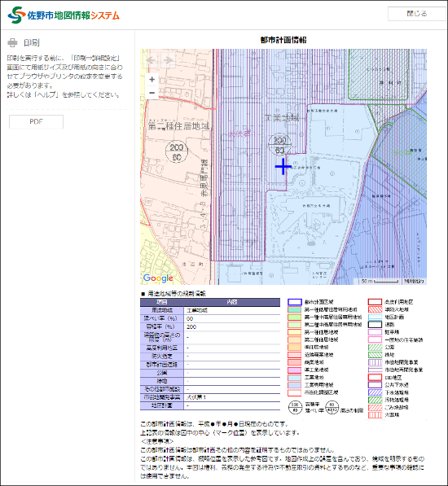Image resolution: width=448 pixels, height=486 pixels.
Task: Zoom out with the map minus button
Action: click(x=152, y=93)
